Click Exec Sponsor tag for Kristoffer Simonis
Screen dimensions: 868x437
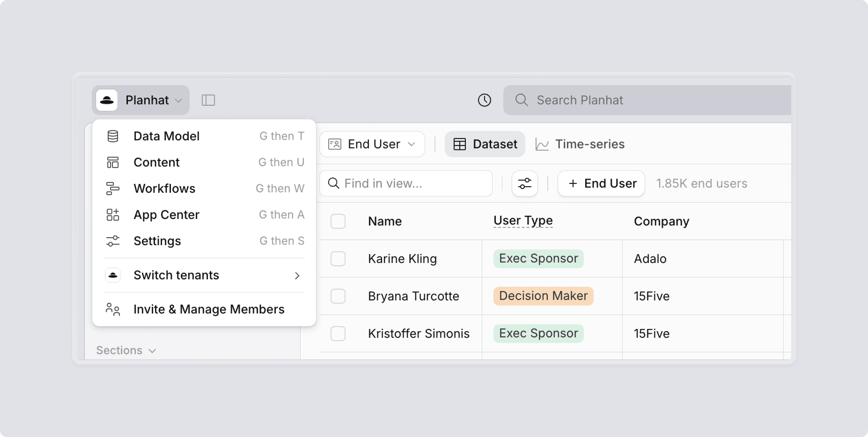pyautogui.click(x=538, y=334)
